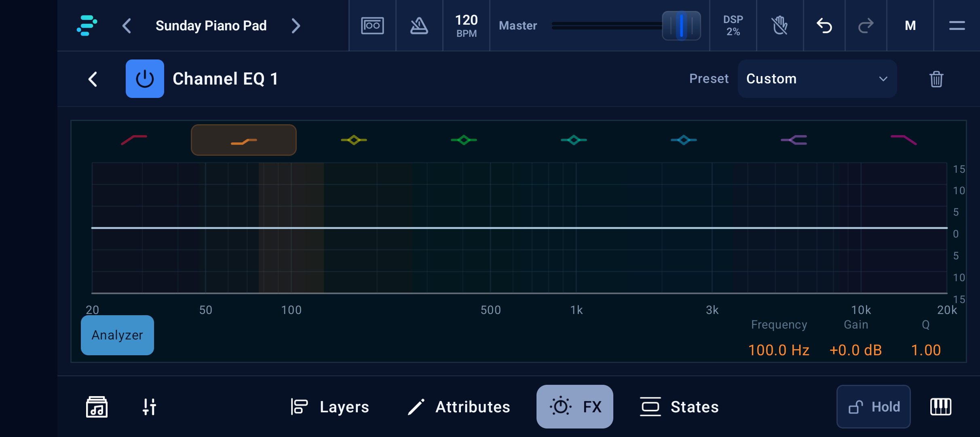This screenshot has width=980, height=437.
Task: Open the Custom preset dropdown
Action: [x=817, y=78]
